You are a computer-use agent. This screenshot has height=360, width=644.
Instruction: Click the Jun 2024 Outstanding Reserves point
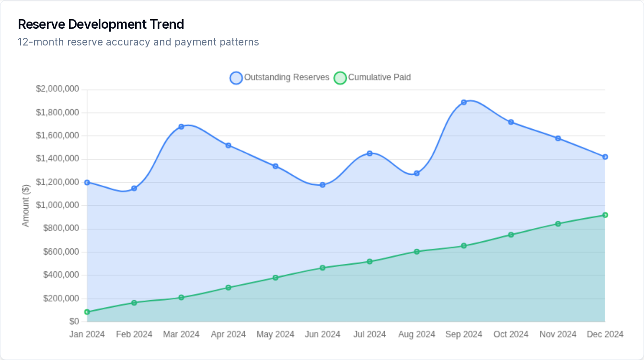tap(322, 185)
